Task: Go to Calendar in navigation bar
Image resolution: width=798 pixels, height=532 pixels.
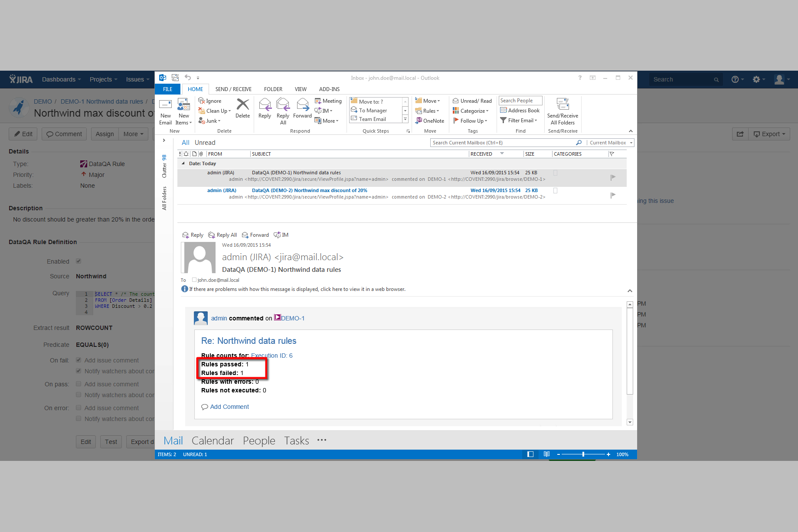Action: point(213,441)
